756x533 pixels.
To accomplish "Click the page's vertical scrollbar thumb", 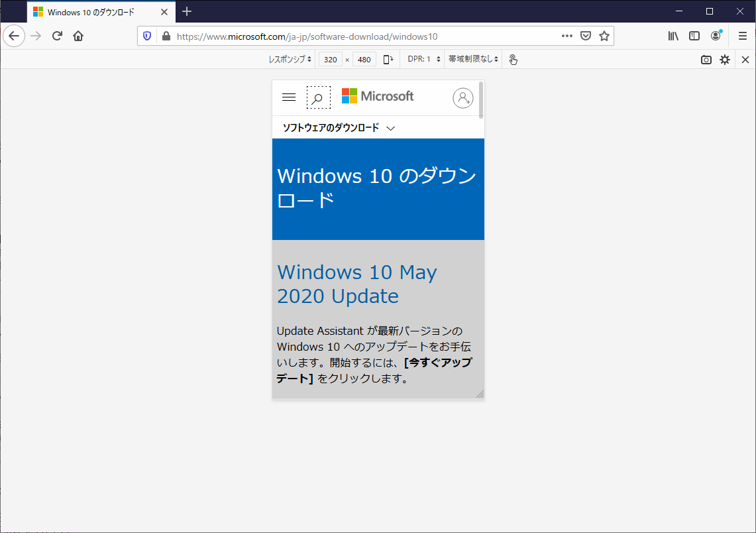I will point(480,100).
